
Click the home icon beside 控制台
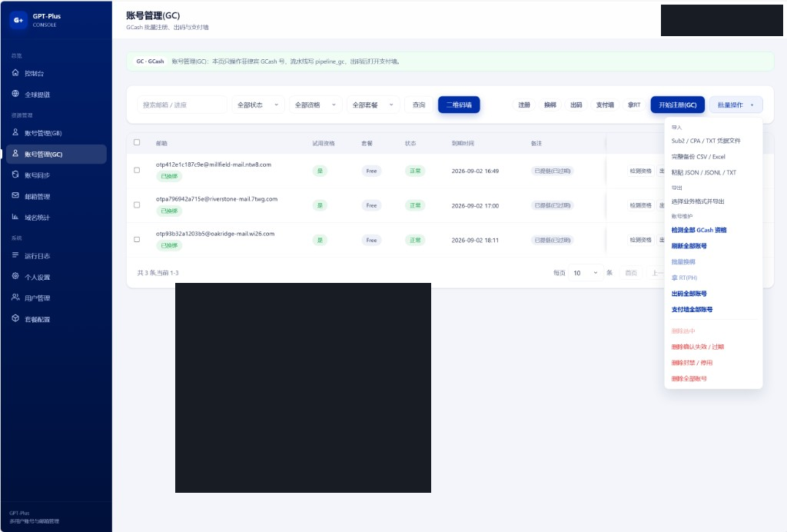coord(15,73)
